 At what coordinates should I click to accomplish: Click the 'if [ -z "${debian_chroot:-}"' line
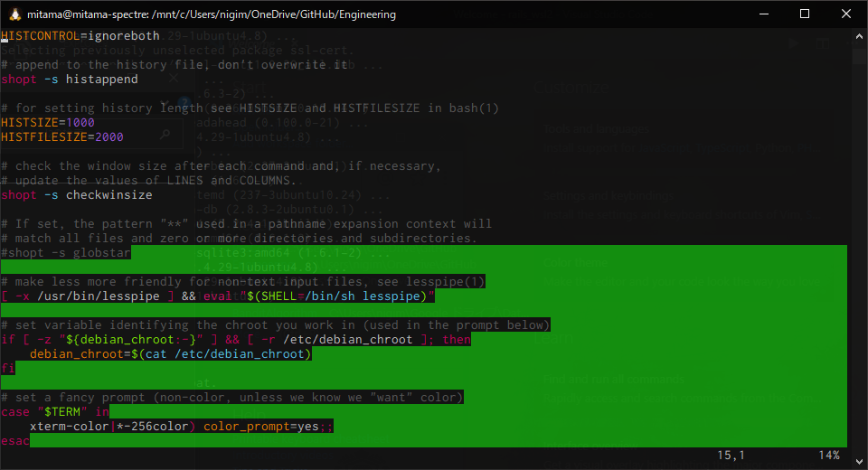(x=236, y=339)
